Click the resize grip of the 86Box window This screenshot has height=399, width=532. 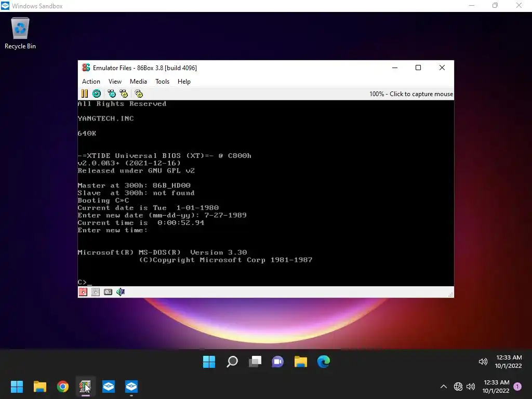(450, 295)
